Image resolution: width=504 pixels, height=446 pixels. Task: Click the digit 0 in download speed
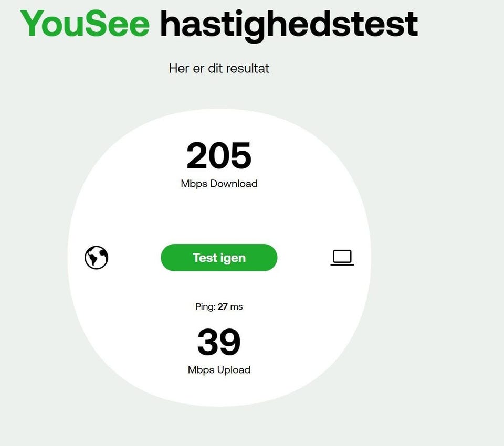point(219,156)
